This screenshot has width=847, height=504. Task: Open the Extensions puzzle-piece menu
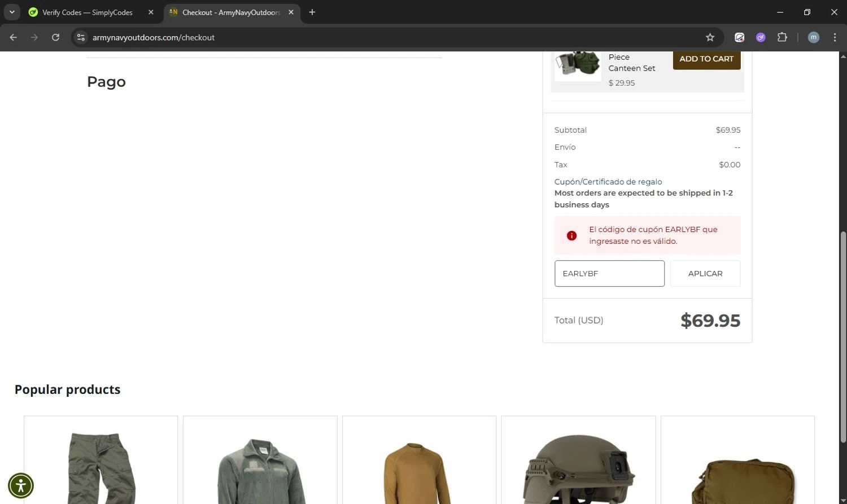pos(782,37)
